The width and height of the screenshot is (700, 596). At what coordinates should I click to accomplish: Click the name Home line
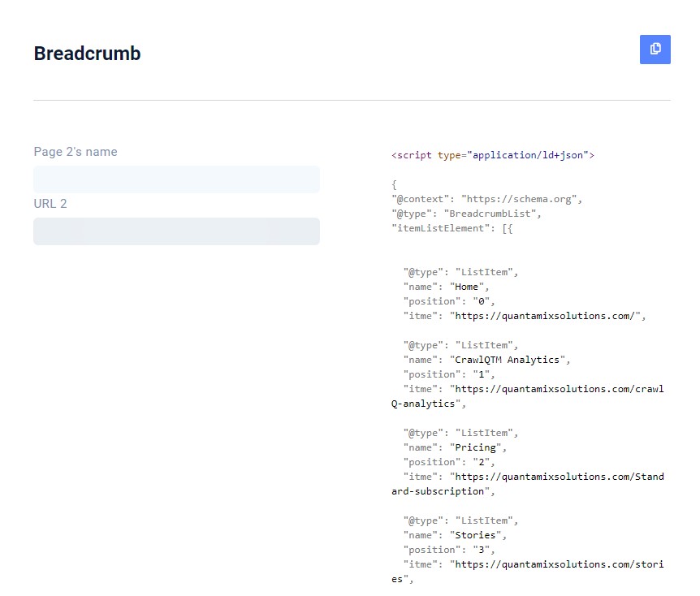(x=446, y=287)
